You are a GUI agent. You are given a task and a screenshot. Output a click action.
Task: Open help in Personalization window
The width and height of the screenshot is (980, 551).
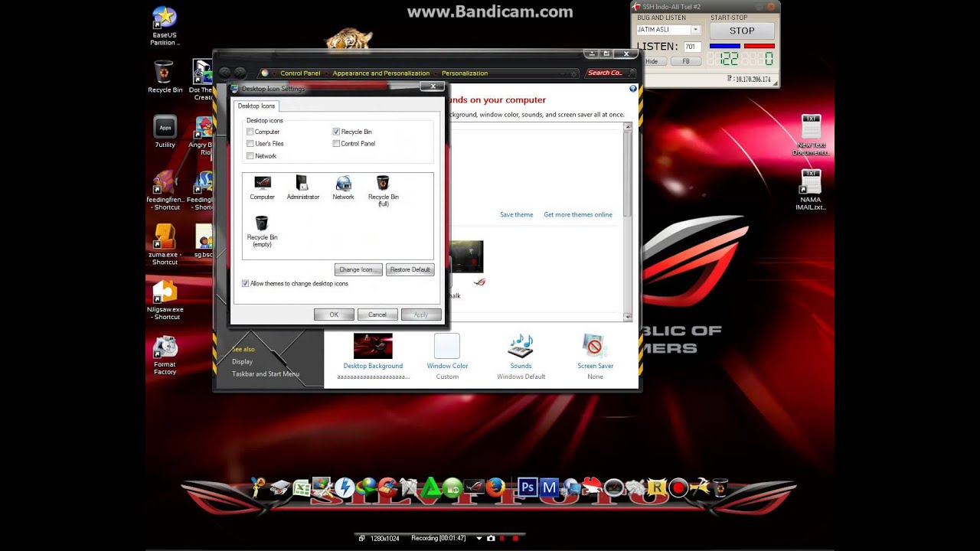click(633, 89)
